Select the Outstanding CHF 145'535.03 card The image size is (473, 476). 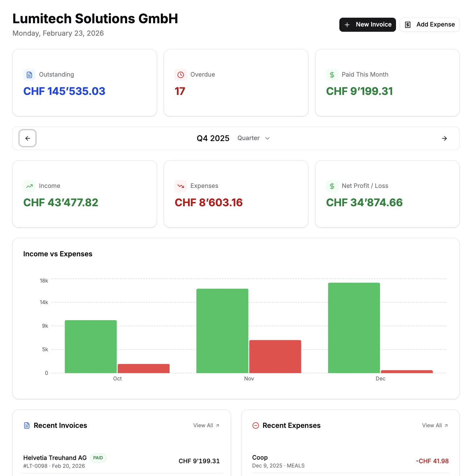point(85,83)
